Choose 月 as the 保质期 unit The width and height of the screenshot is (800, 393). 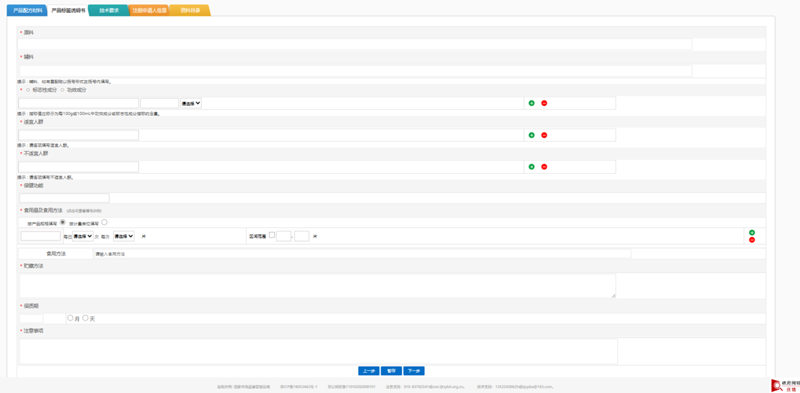tap(70, 318)
